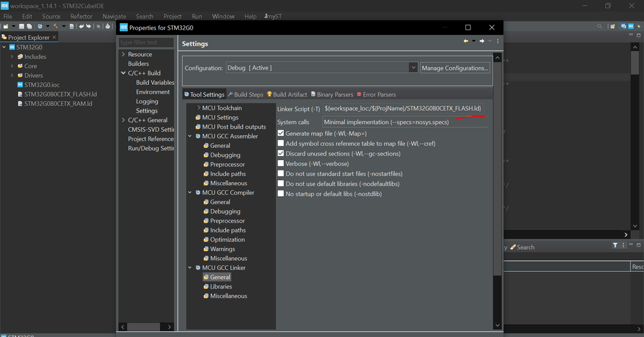Viewport: 644px width, 337px height.
Task: Click the back navigation arrow in Properties dialog
Action: click(466, 41)
